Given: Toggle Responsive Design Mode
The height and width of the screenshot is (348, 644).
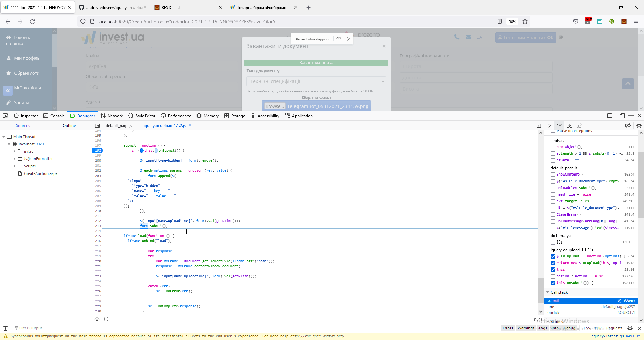Looking at the screenshot, I should coord(622,116).
